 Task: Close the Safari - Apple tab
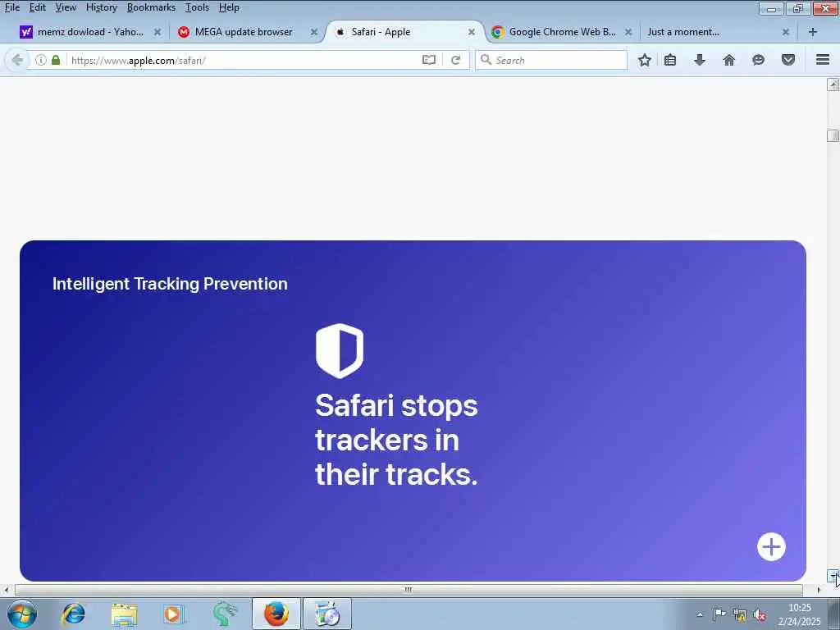(472, 32)
